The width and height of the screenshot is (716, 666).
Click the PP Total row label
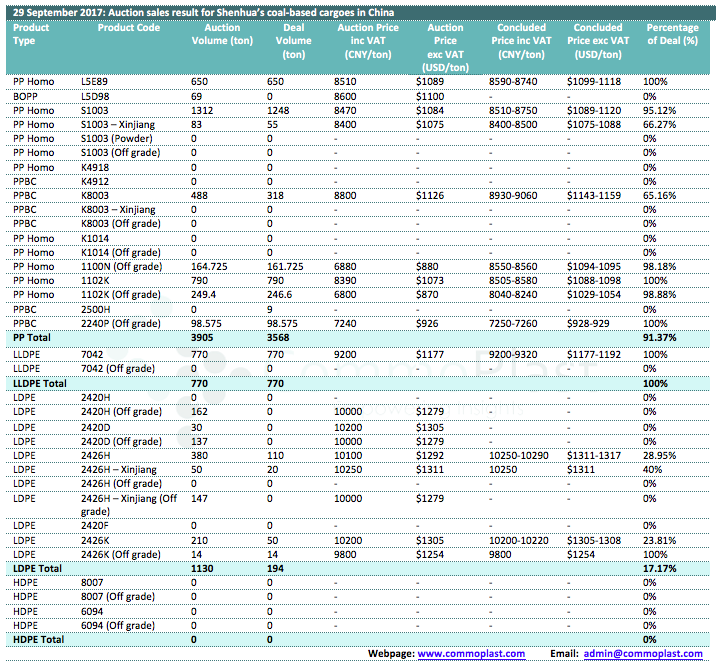(32, 338)
